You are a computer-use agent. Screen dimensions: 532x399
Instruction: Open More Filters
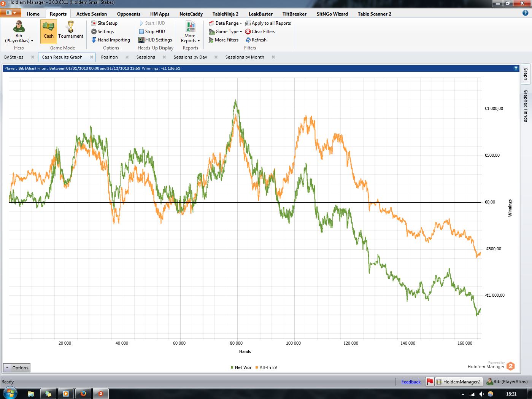tap(224, 40)
